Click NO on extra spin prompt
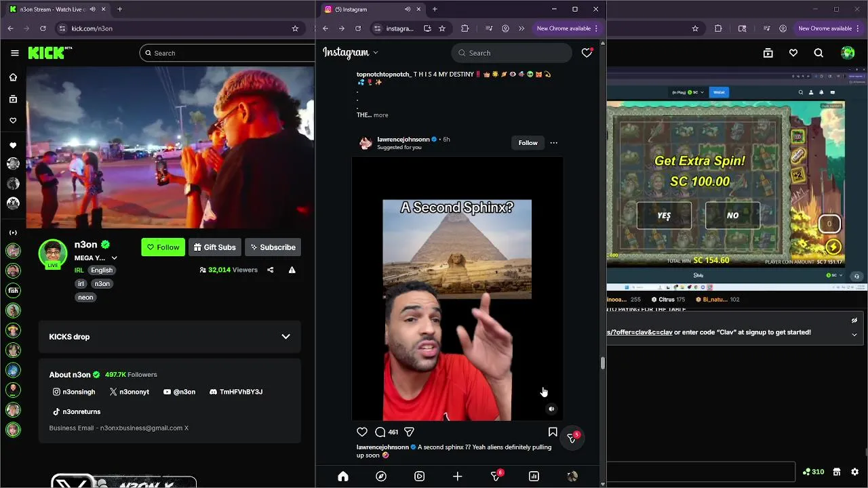Screen dimensions: 868x488 coord(733,216)
